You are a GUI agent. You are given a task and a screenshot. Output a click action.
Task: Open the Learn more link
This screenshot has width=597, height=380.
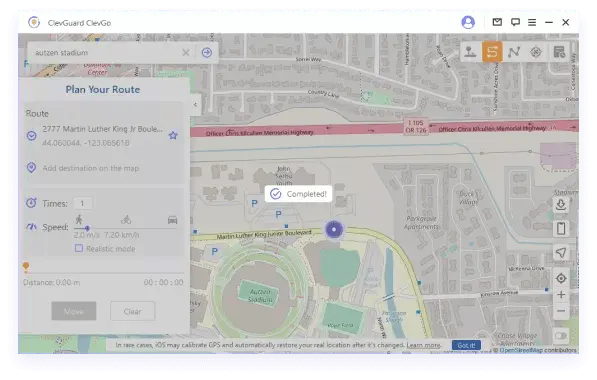(x=423, y=345)
